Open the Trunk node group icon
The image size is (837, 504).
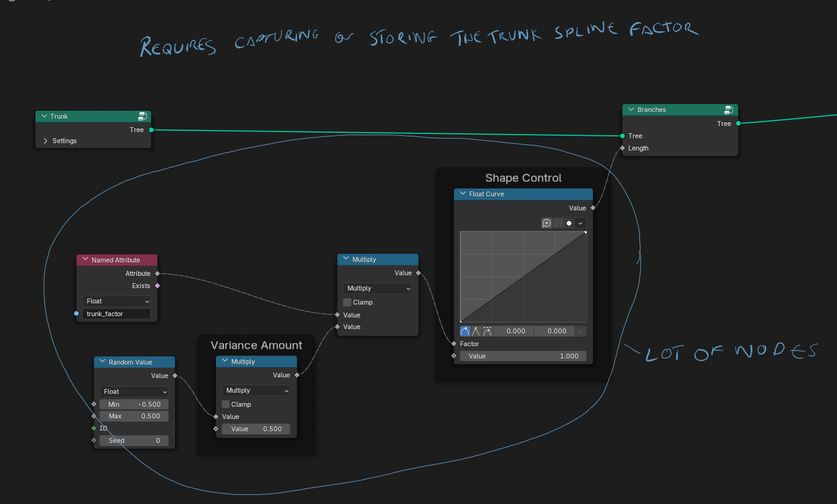[x=142, y=116]
